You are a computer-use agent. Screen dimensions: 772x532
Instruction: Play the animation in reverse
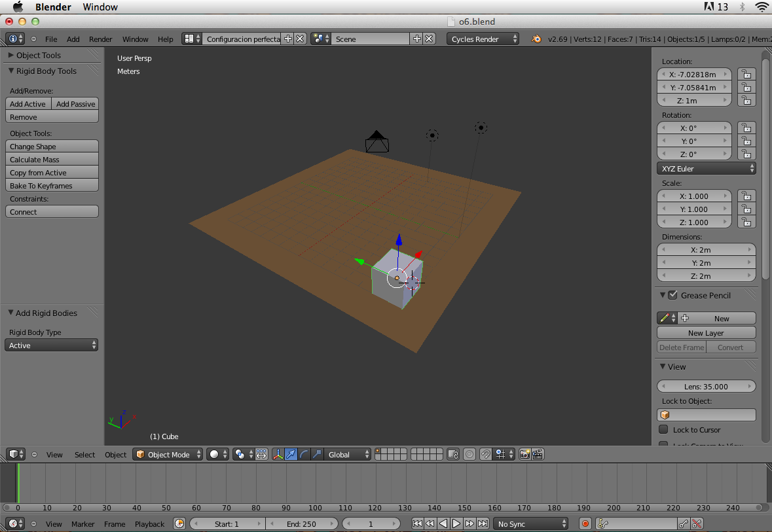point(443,523)
